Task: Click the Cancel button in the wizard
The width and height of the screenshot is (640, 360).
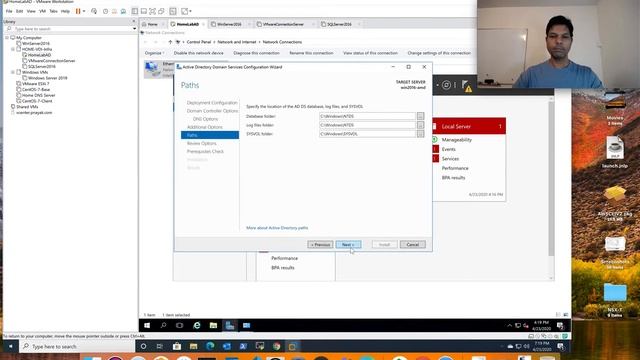Action: [413, 244]
